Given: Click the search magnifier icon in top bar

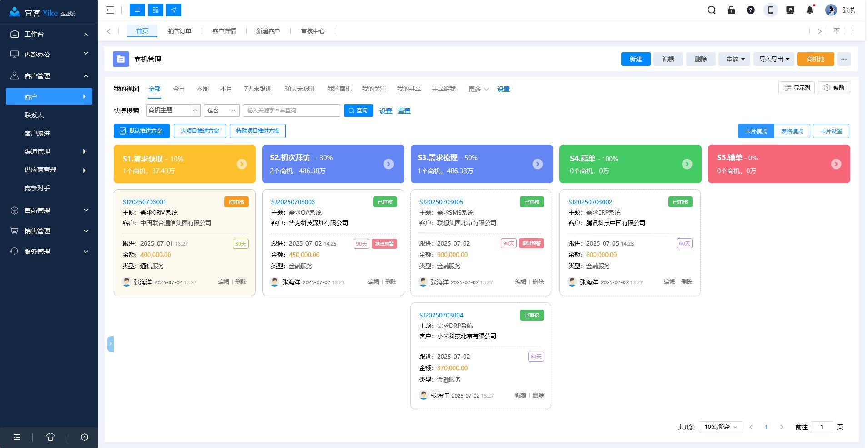Looking at the screenshot, I should click(712, 10).
